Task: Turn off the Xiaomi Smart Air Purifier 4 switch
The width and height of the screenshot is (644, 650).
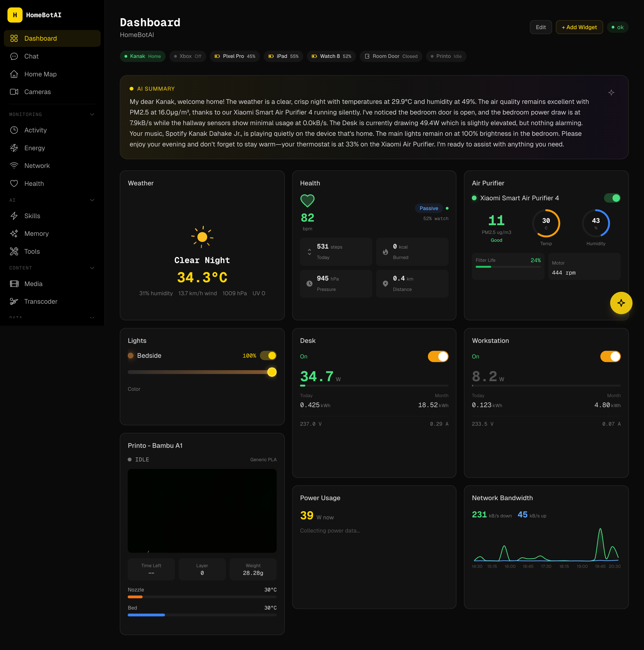Action: click(x=612, y=198)
